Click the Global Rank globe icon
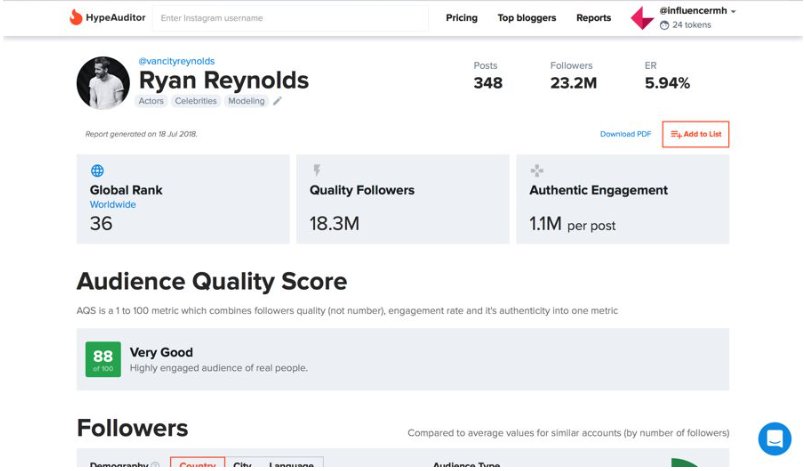 97,171
